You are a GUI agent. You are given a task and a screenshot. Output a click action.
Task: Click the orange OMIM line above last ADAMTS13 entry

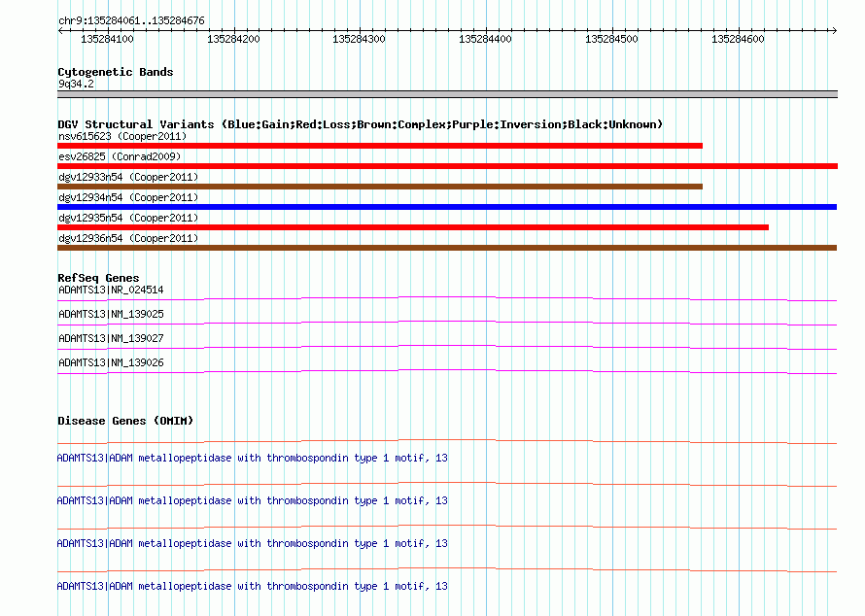(x=447, y=569)
